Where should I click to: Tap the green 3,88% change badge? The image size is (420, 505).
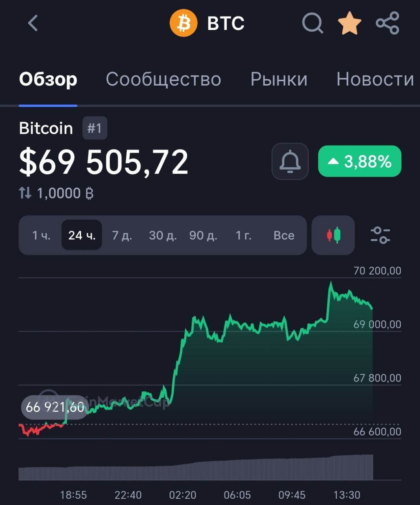360,161
